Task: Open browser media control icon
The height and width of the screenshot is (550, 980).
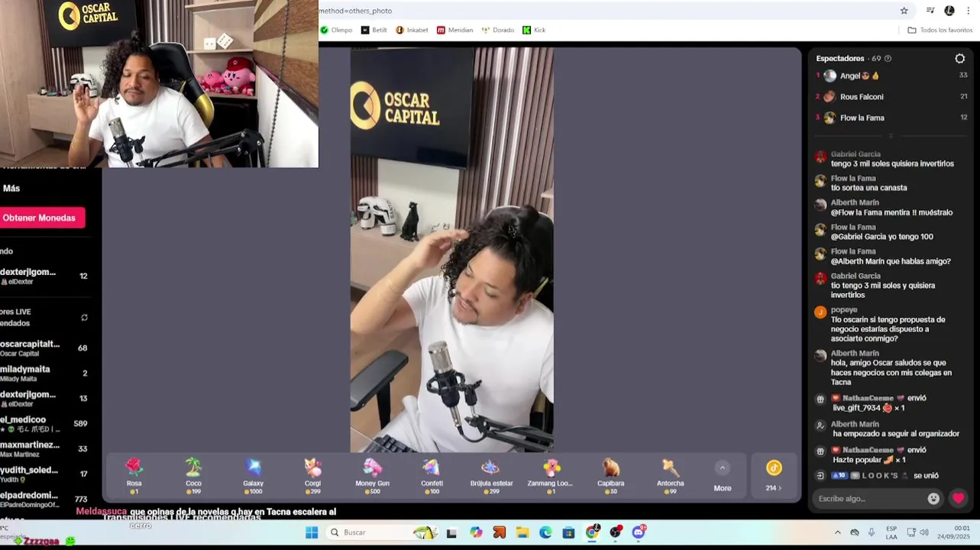Action: click(x=930, y=11)
